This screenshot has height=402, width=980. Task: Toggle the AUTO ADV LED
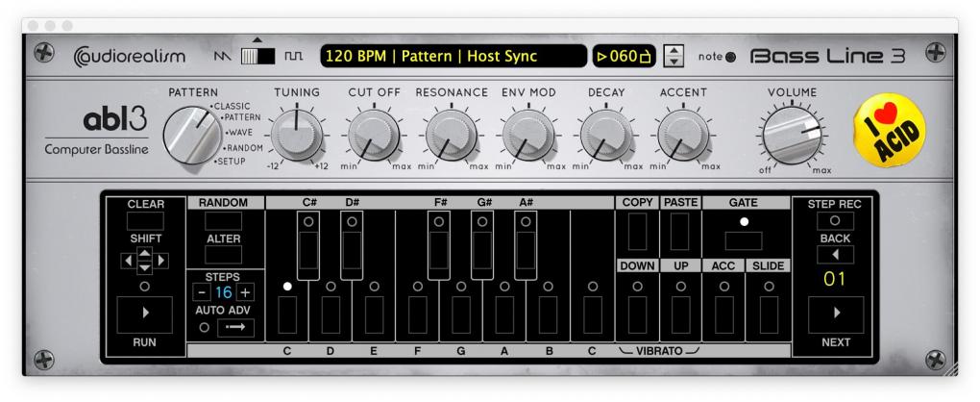[x=204, y=328]
